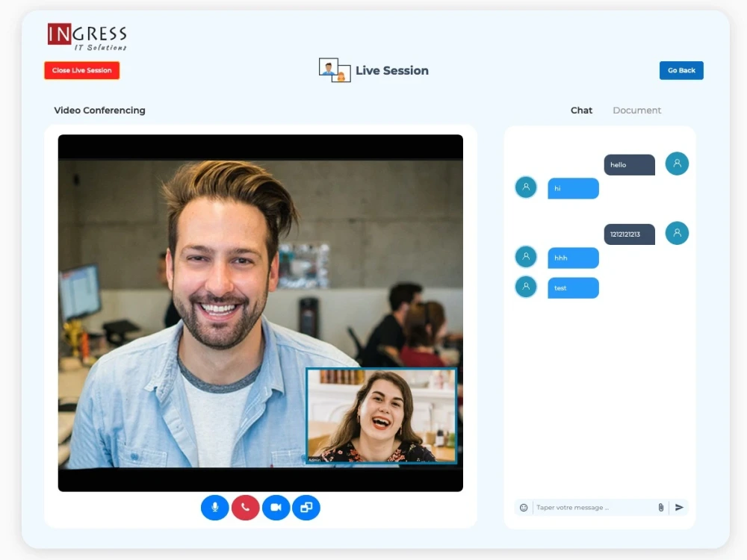The height and width of the screenshot is (560, 747).
Task: Click the "Live Session" title text
Action: (x=392, y=70)
